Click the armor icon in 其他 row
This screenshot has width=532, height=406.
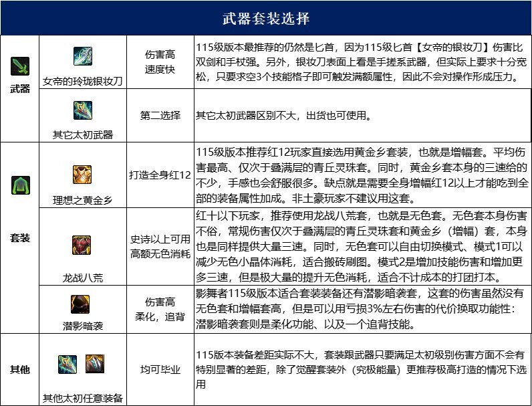pyautogui.click(x=95, y=364)
